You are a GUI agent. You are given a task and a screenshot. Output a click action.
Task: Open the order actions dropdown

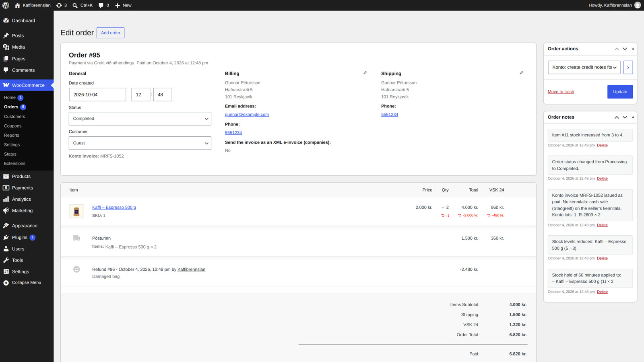(584, 67)
